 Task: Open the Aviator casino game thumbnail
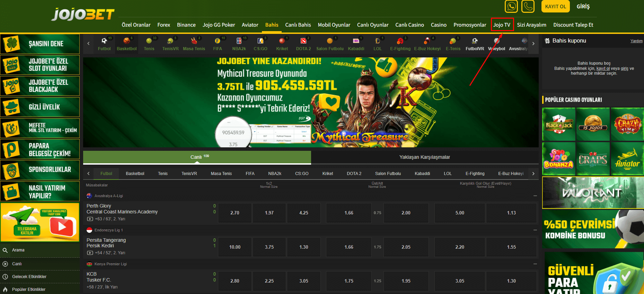tap(627, 159)
